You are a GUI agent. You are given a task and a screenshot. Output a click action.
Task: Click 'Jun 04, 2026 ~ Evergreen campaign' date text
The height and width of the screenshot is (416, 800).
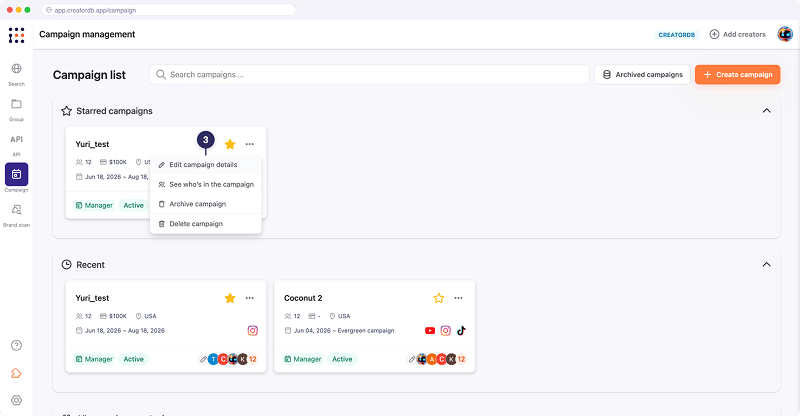tap(344, 331)
